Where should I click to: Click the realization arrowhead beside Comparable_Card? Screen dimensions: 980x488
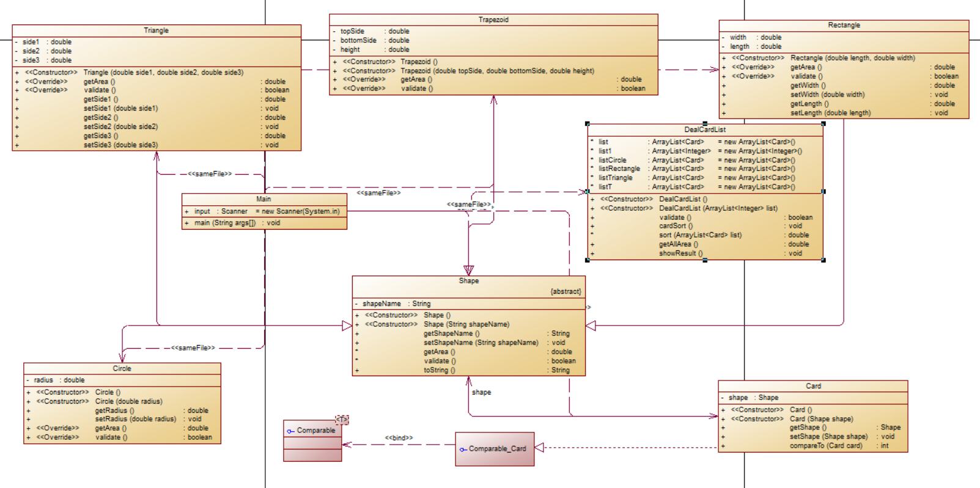tap(539, 448)
